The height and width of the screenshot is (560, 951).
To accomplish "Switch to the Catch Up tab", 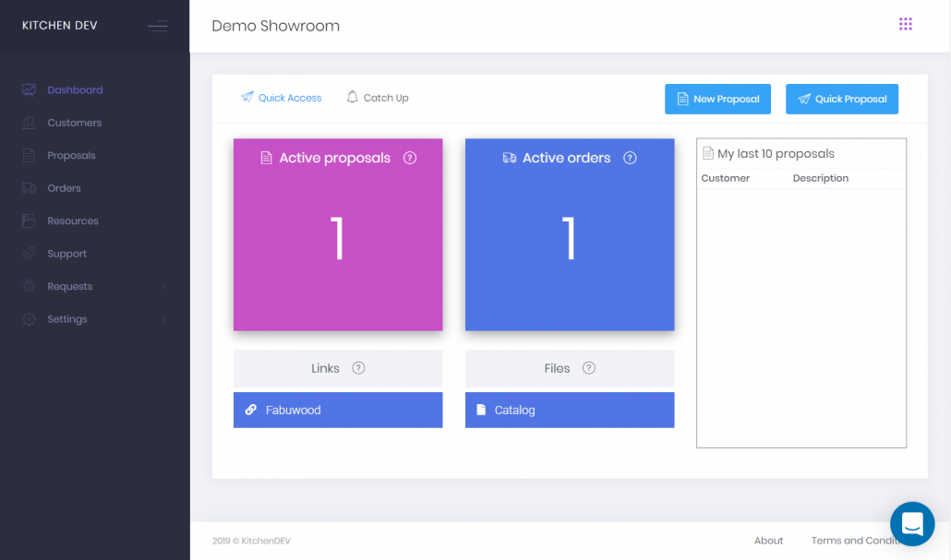I will click(377, 97).
